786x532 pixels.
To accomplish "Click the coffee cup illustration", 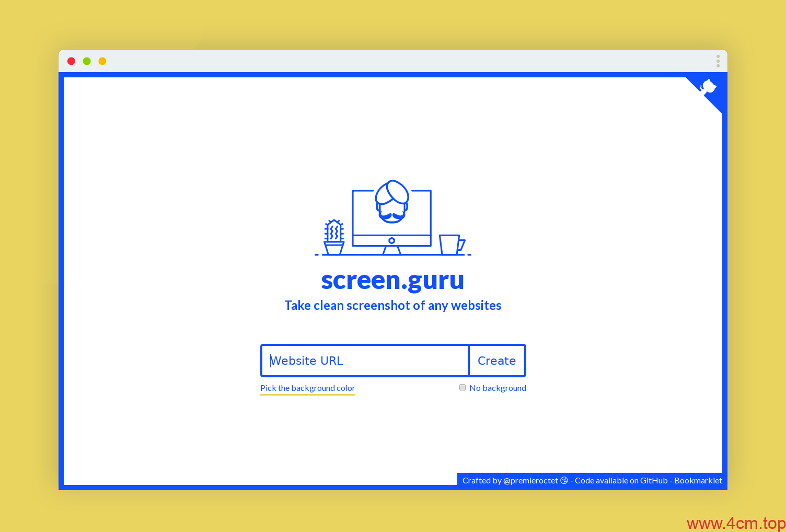I will [451, 244].
